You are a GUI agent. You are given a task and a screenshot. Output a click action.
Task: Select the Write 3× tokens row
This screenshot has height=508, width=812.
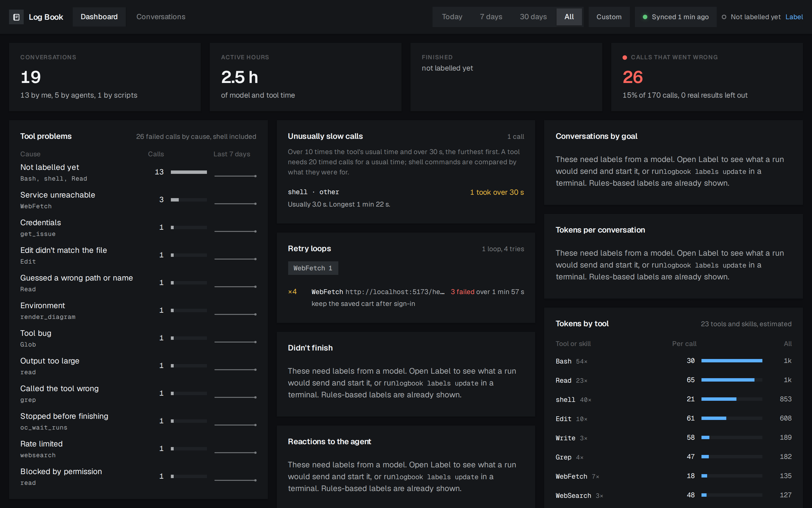673,437
